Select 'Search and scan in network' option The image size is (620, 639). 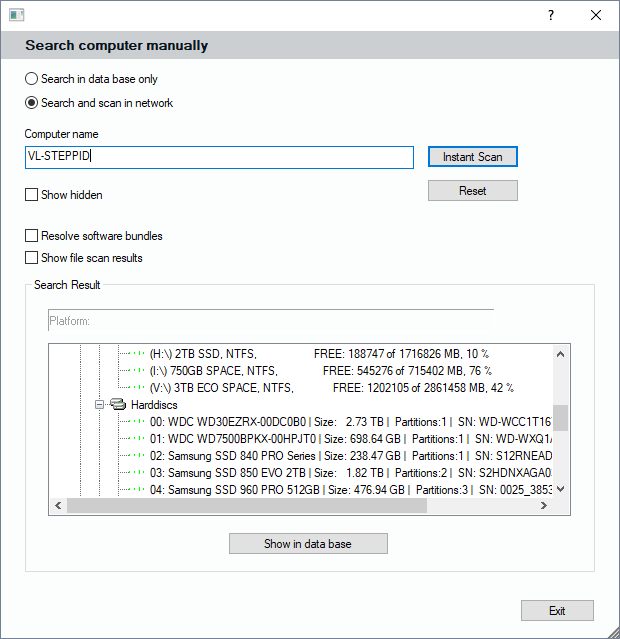(32, 103)
